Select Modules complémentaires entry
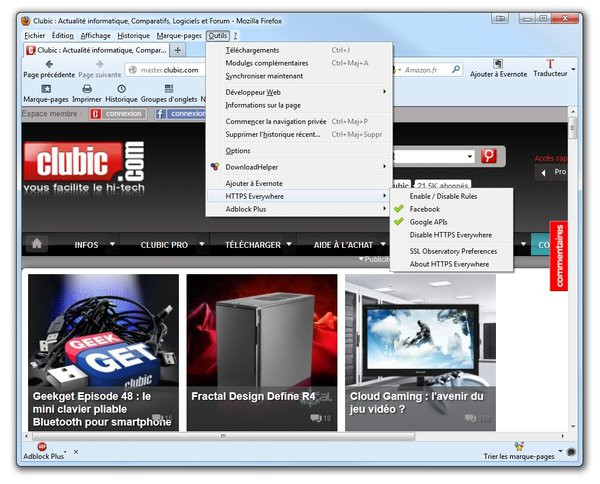Image resolution: width=600 pixels, height=484 pixels. tap(299, 63)
